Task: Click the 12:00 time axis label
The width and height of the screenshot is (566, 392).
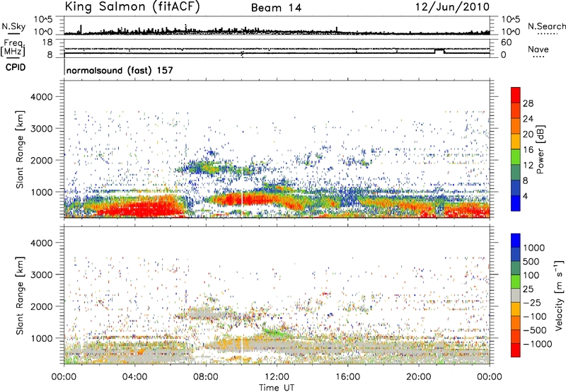Action: pyautogui.click(x=277, y=377)
